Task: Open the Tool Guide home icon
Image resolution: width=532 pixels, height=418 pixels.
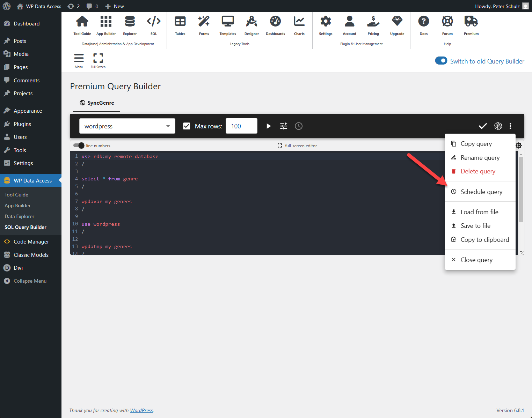Action: coord(82,22)
